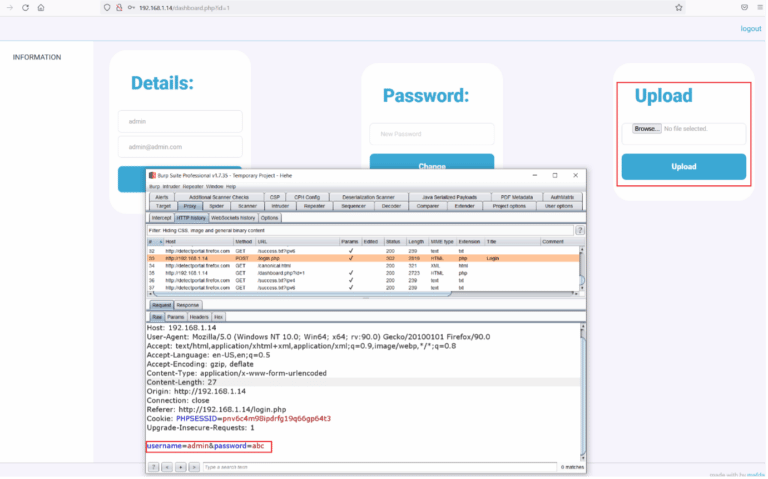Viewport: 768px width, 479px height.
Task: Click the Burp filter help question icon
Action: [x=580, y=230]
